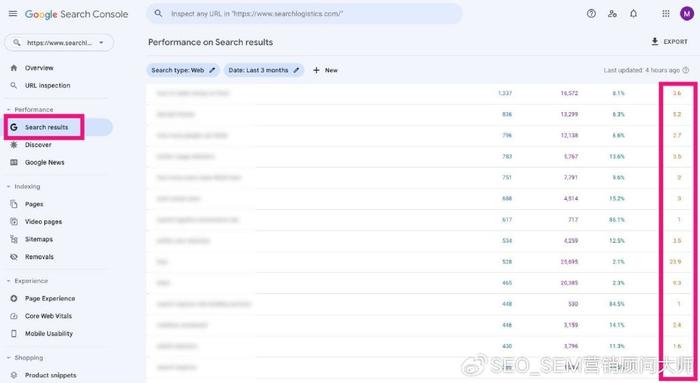Go to Overview in sidebar
This screenshot has width=700, height=383.
[x=39, y=68]
